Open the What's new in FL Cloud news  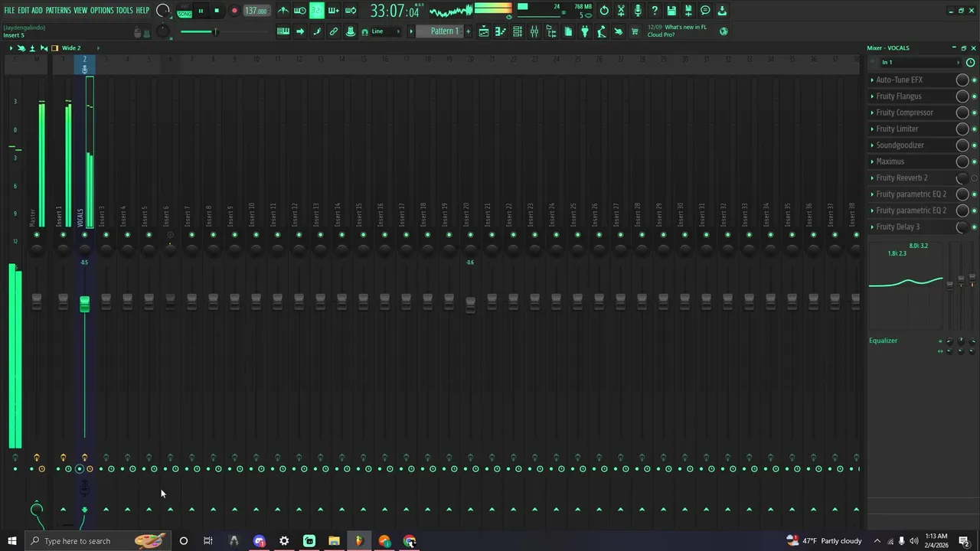[678, 31]
